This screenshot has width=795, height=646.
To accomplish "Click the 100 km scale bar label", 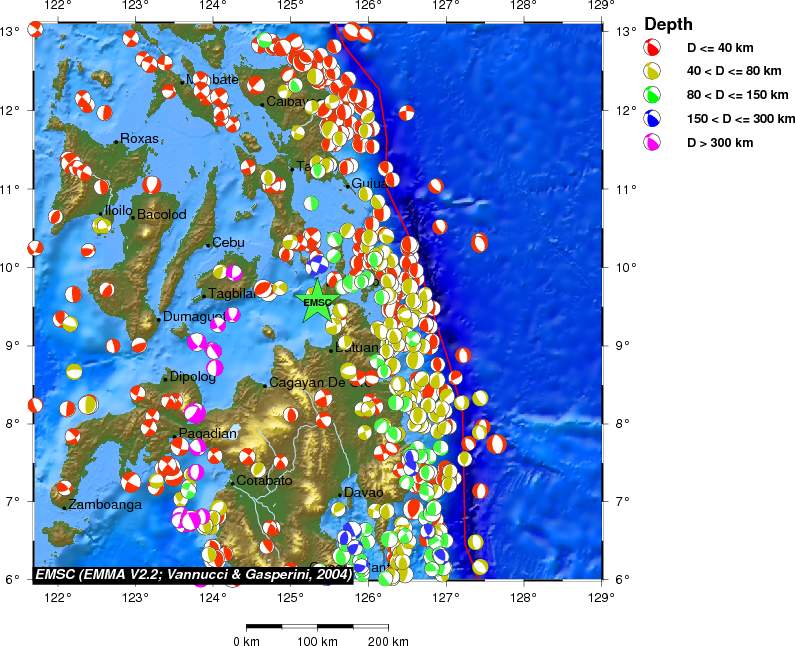I will [x=317, y=640].
